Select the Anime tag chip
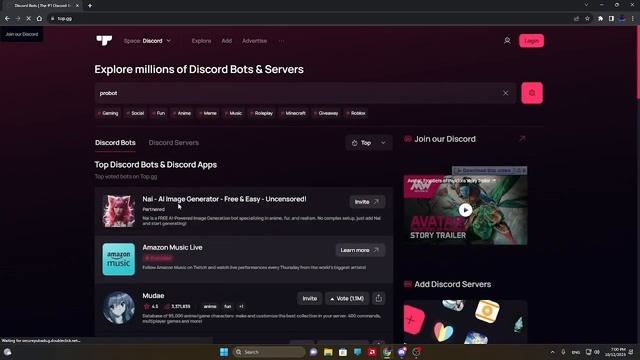 (x=182, y=113)
